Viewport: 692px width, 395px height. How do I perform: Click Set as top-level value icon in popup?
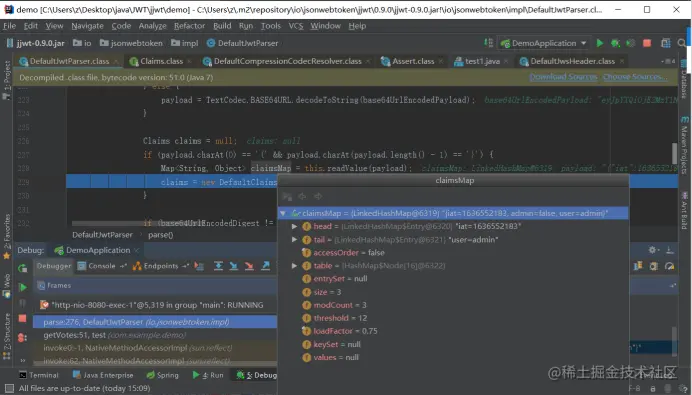287,196
